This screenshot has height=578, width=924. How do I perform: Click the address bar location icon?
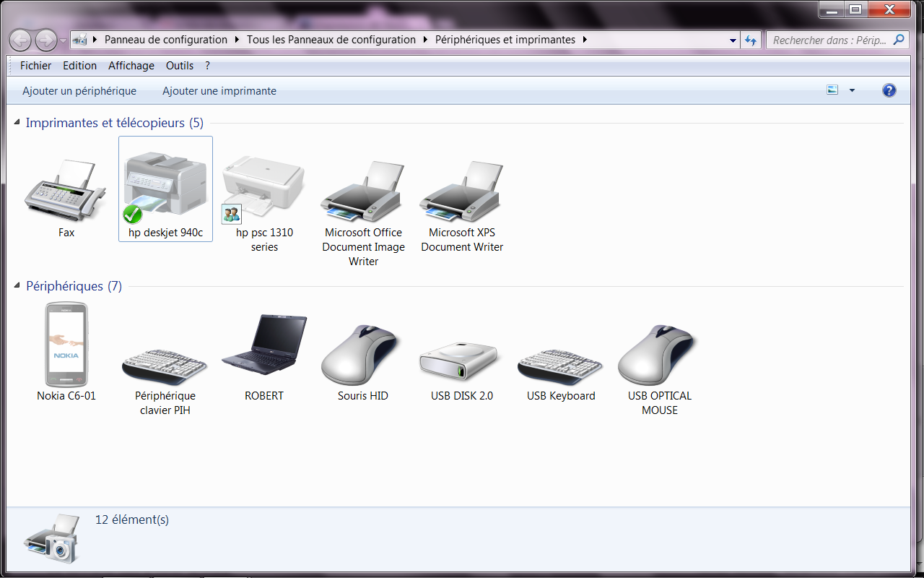click(x=80, y=40)
